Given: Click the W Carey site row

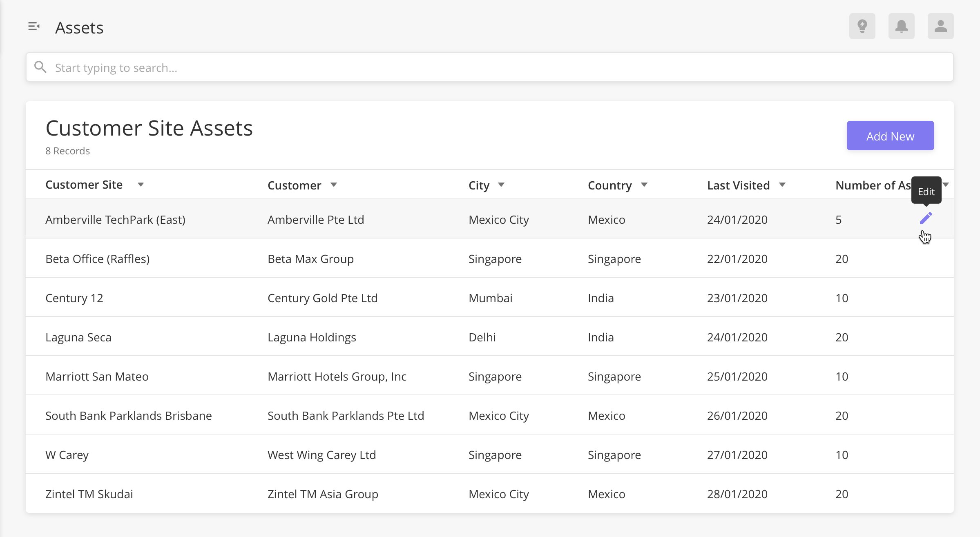Looking at the screenshot, I should [x=67, y=455].
